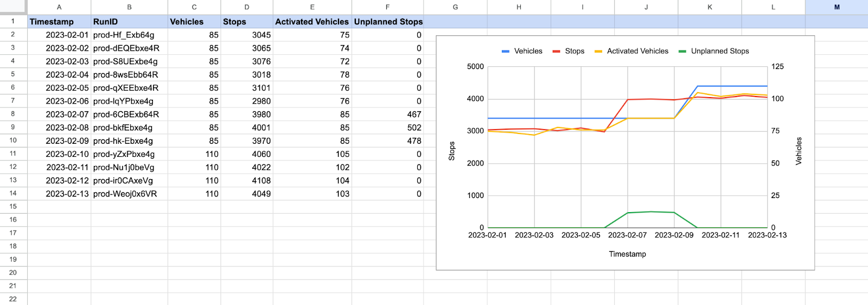The width and height of the screenshot is (868, 305).
Task: Click the vertical Stops axis title
Action: click(x=451, y=151)
